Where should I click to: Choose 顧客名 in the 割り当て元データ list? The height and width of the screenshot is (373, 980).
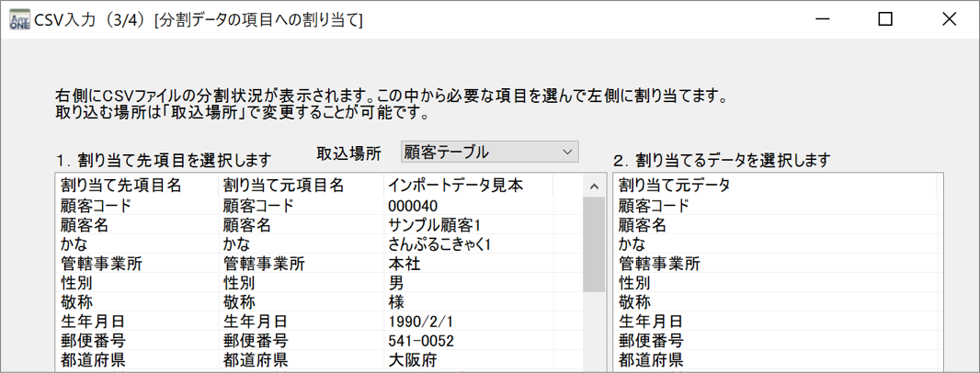(x=643, y=225)
